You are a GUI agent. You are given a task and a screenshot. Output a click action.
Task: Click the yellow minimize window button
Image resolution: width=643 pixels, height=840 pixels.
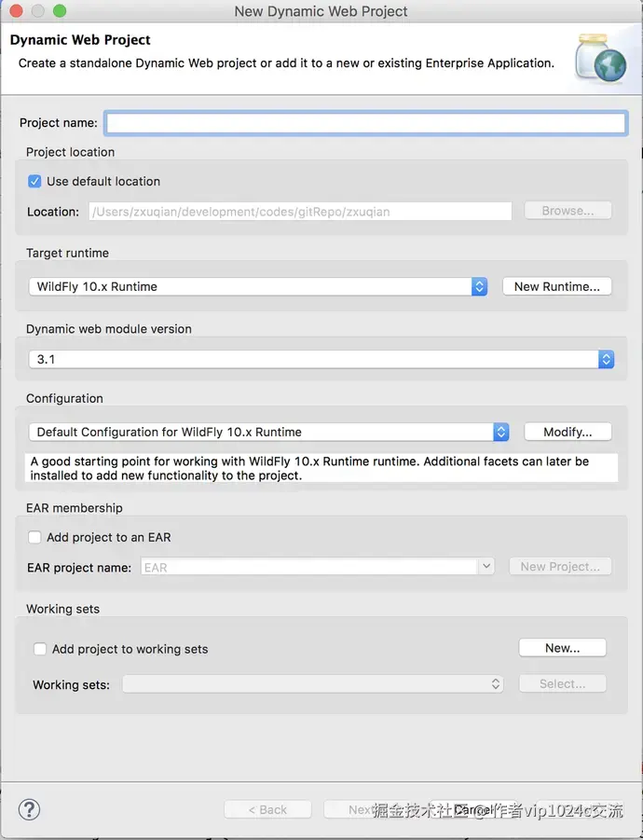38,11
